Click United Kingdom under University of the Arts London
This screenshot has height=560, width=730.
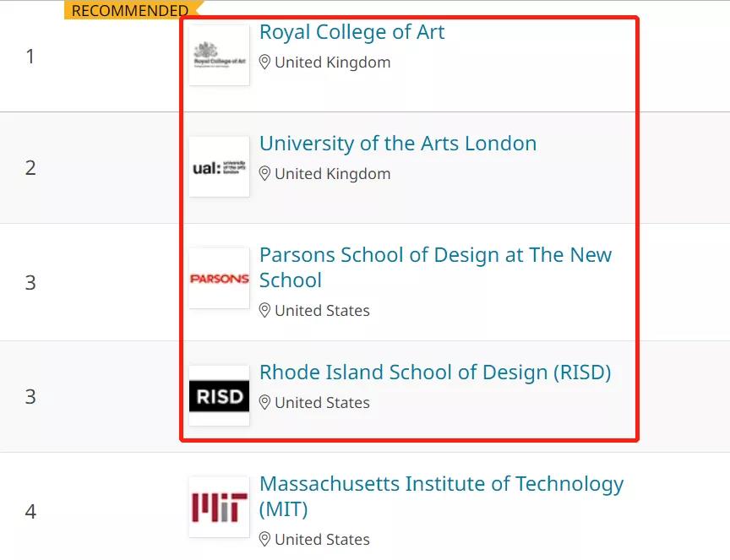click(x=332, y=174)
